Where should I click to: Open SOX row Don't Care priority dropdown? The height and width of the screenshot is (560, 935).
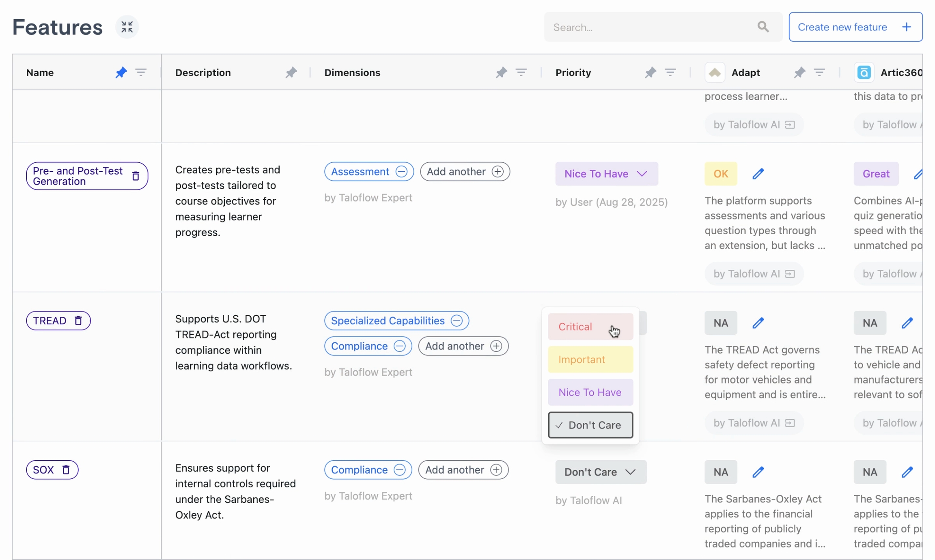(600, 472)
